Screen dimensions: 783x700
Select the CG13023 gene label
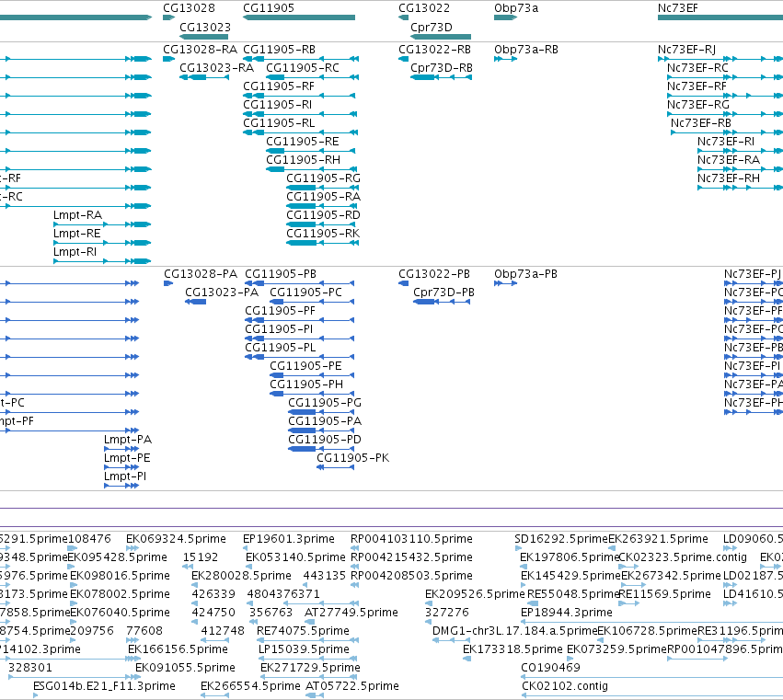pyautogui.click(x=205, y=27)
